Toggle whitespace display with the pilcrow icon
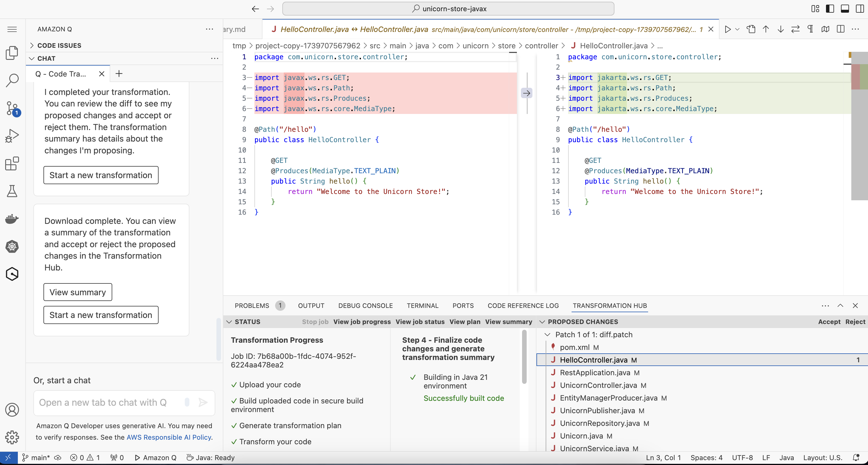Image resolution: width=868 pixels, height=465 pixels. (810, 29)
